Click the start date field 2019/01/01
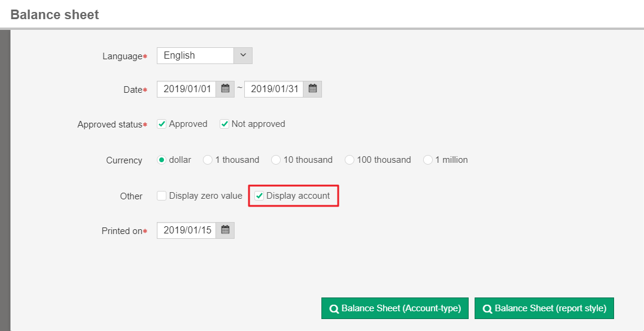 (187, 89)
